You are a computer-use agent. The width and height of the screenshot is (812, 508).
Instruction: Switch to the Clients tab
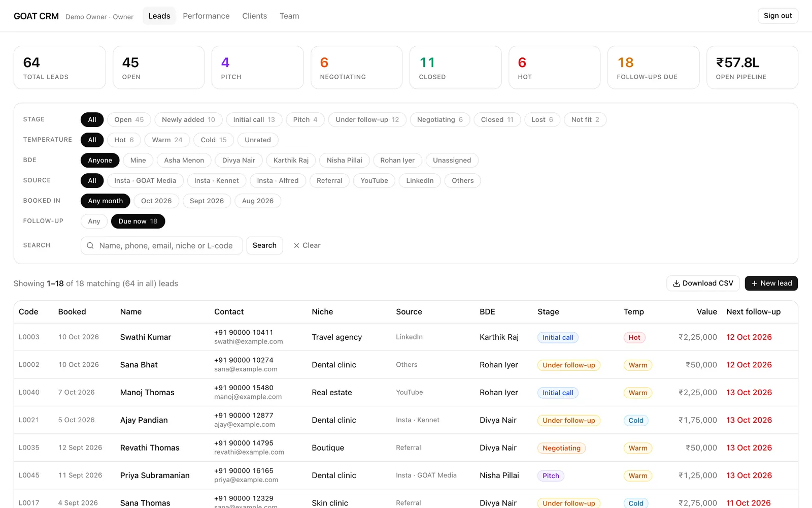[x=254, y=16]
